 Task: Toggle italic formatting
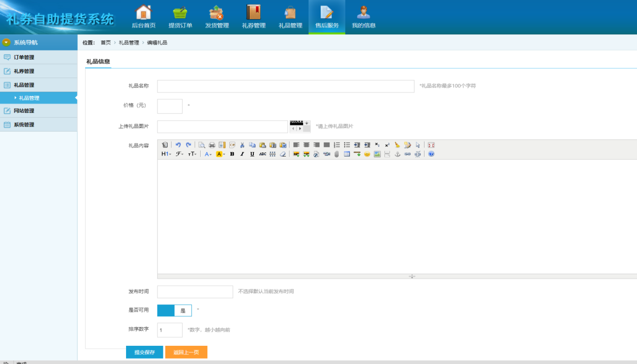tap(242, 154)
